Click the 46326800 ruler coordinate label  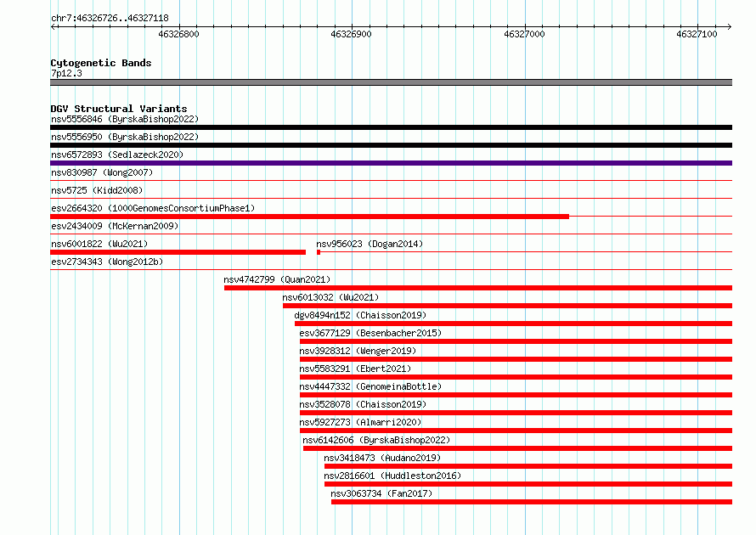click(178, 34)
